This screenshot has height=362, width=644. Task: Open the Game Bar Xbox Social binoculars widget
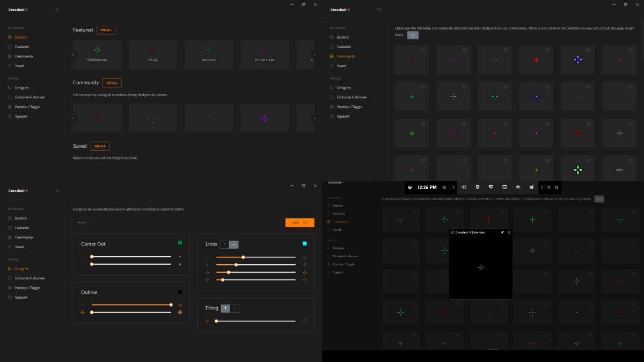[x=518, y=187]
